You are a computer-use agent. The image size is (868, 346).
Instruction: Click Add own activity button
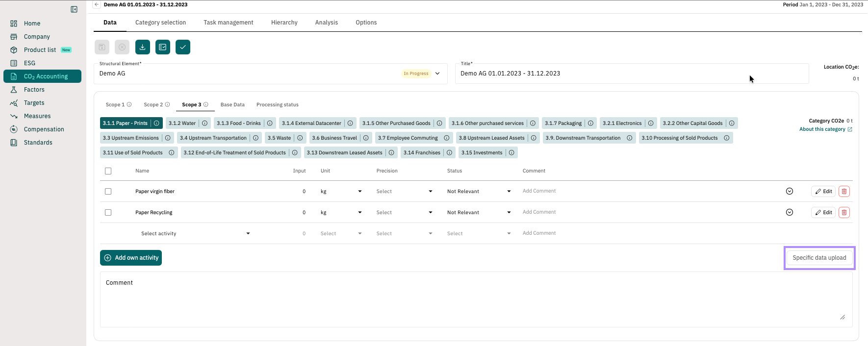tap(131, 258)
